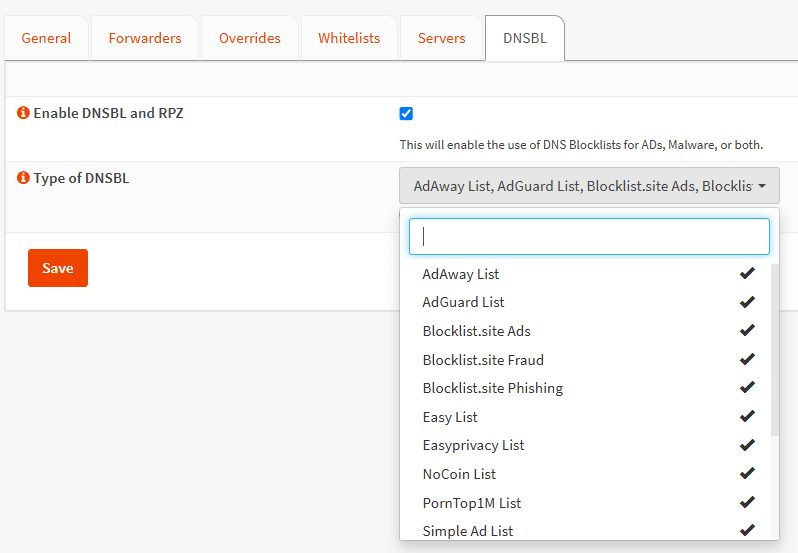This screenshot has height=553, width=798.
Task: Click info icon beside Enable DNSBL and RPZ
Action: click(24, 114)
